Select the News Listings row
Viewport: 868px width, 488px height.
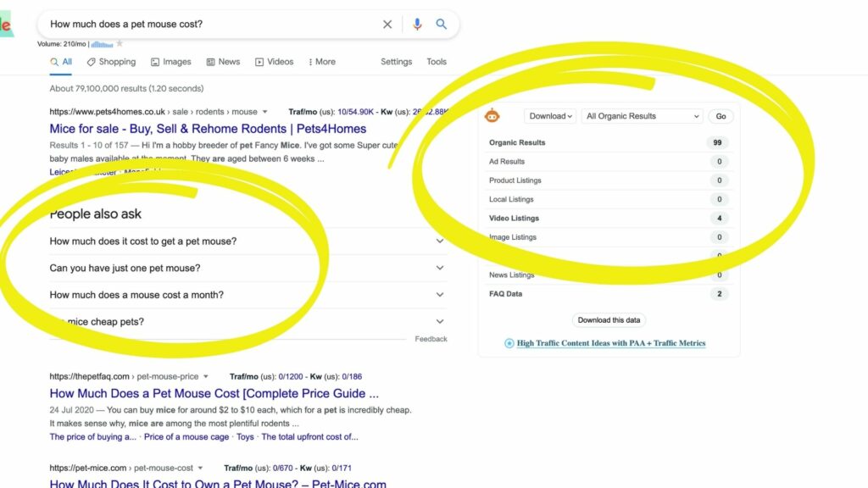[x=609, y=275]
